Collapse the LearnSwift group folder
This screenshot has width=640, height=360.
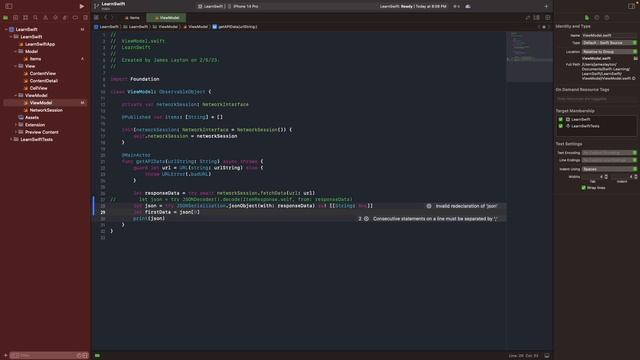coord(11,37)
